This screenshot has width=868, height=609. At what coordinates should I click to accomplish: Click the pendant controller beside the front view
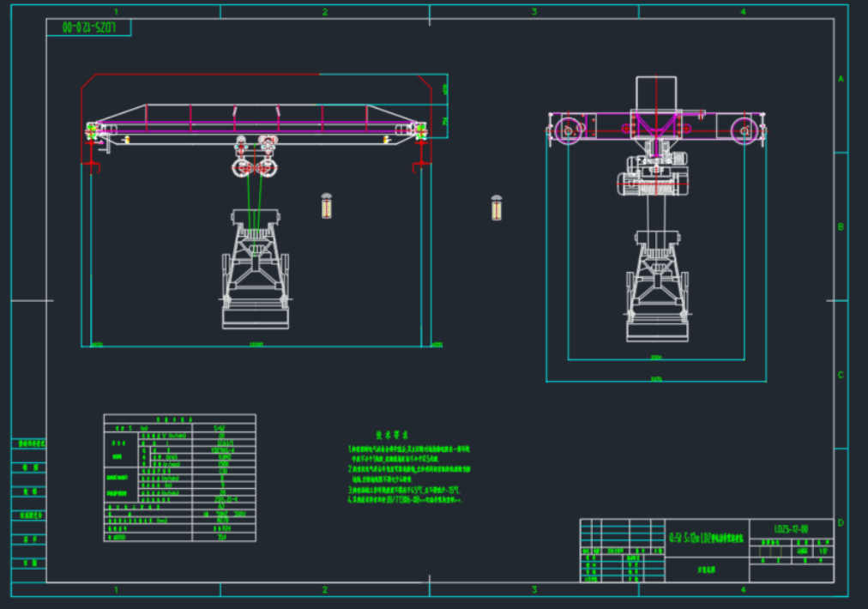click(327, 206)
